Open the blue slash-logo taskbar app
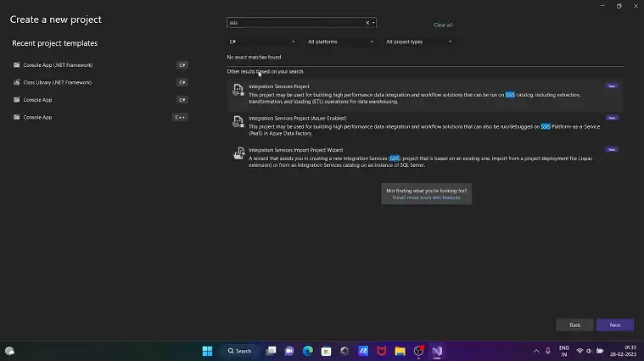This screenshot has height=361, width=644. (x=363, y=351)
